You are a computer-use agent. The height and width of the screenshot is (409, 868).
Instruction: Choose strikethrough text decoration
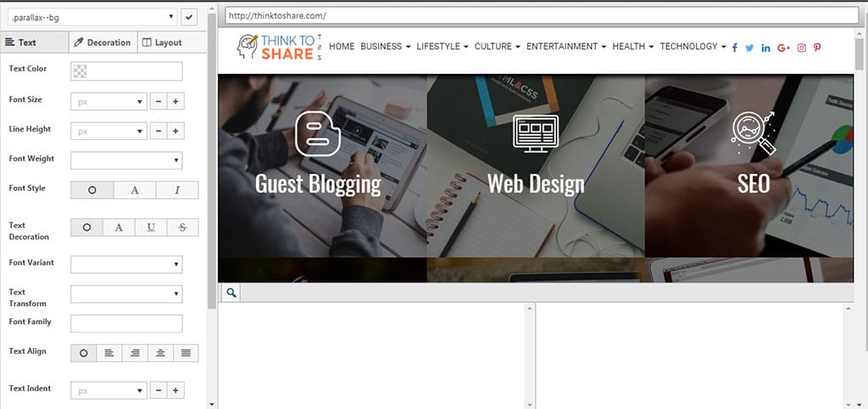point(183,227)
